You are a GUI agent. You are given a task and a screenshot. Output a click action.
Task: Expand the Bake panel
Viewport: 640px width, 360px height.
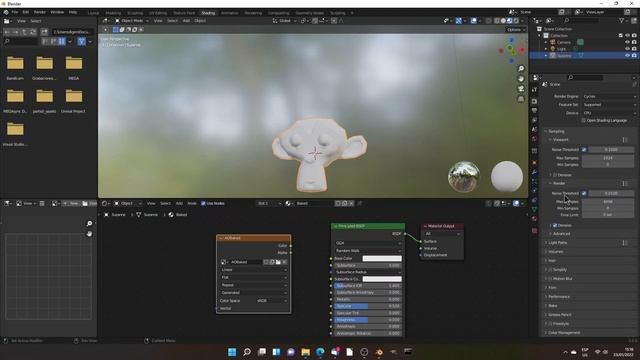click(x=552, y=306)
